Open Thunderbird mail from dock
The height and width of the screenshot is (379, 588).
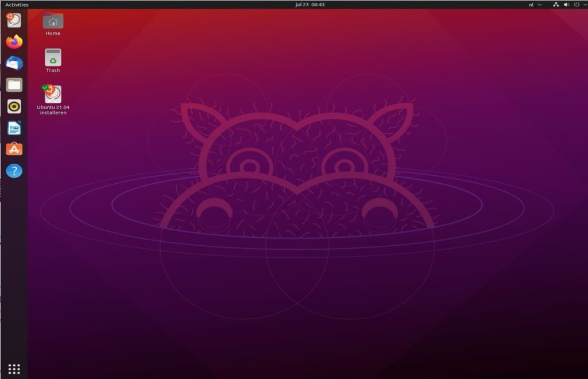[14, 63]
